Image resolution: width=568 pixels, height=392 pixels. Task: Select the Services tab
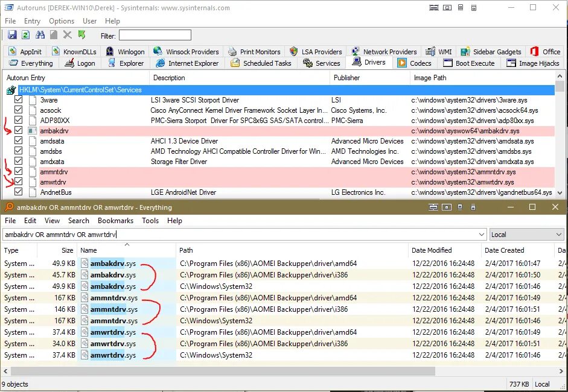click(322, 63)
